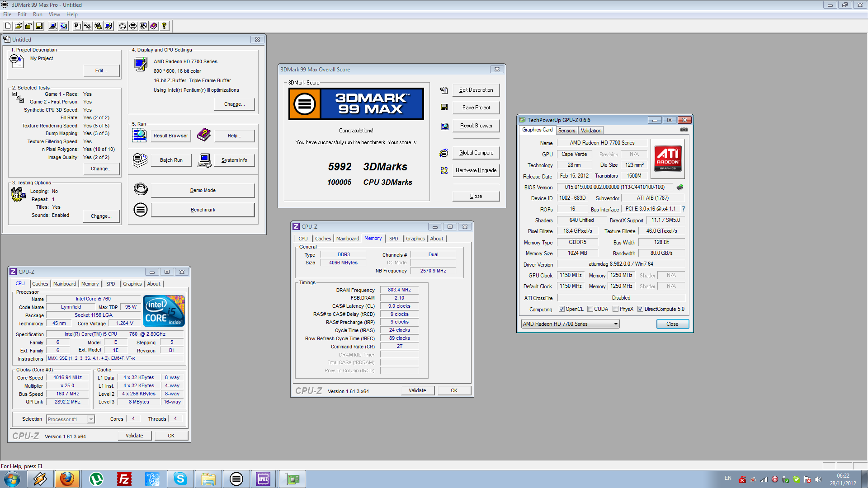Click the Bus Interface question mark in GPU-Z
The height and width of the screenshot is (488, 868).
(684, 209)
